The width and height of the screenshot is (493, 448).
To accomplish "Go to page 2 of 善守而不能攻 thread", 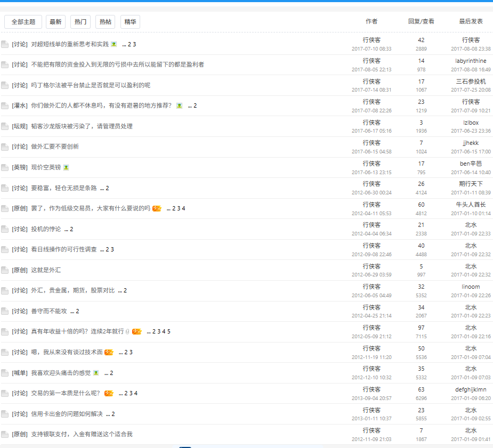I will click(77, 311).
